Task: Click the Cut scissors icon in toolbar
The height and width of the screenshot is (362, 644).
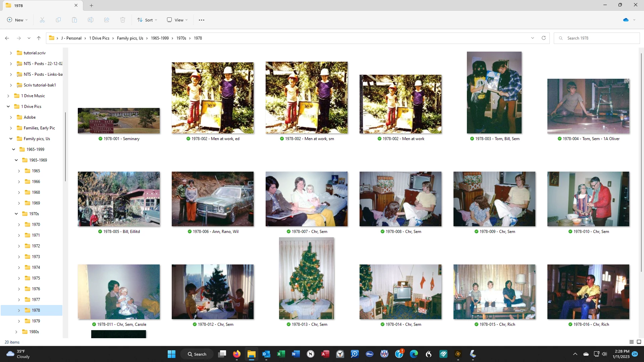Action: point(42,20)
